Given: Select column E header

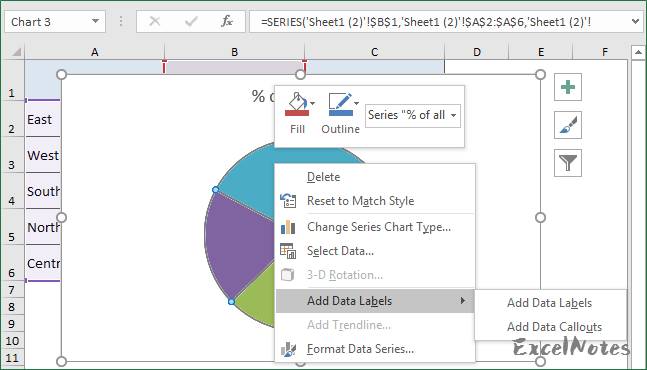Looking at the screenshot, I should point(541,52).
